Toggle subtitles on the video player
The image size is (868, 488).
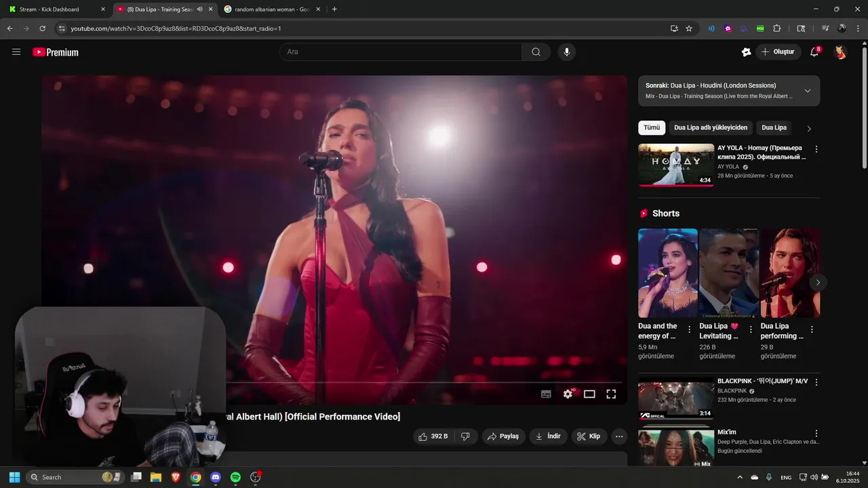[546, 394]
